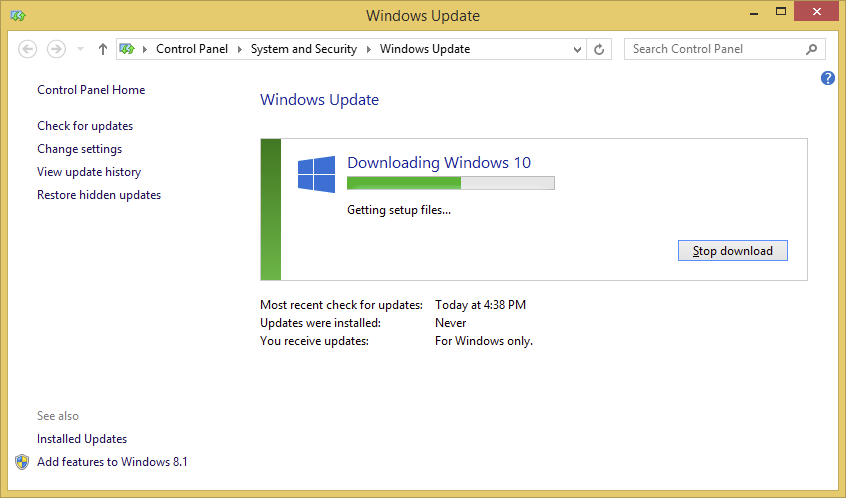Maximize the Windows Update window

(781, 11)
